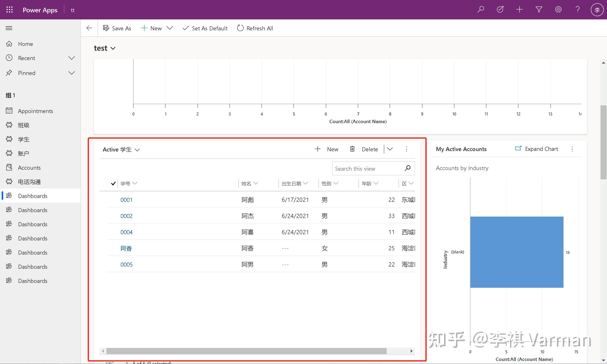The width and height of the screenshot is (607, 364).
Task: Open student record 0002 link
Action: coord(126,216)
